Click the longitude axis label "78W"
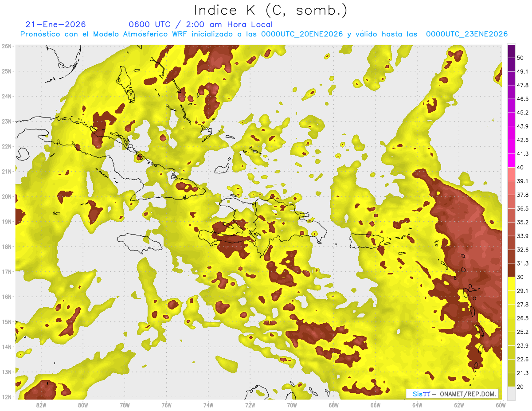 click(x=125, y=405)
